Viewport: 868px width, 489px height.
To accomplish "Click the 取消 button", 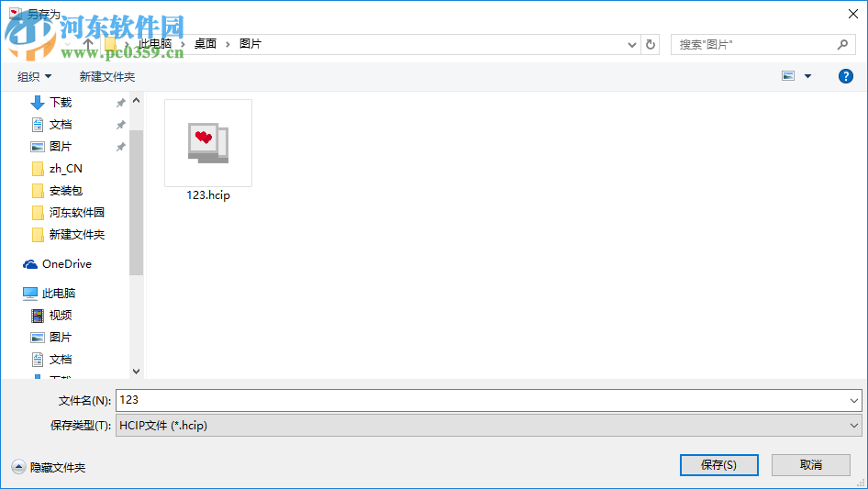I will 811,465.
